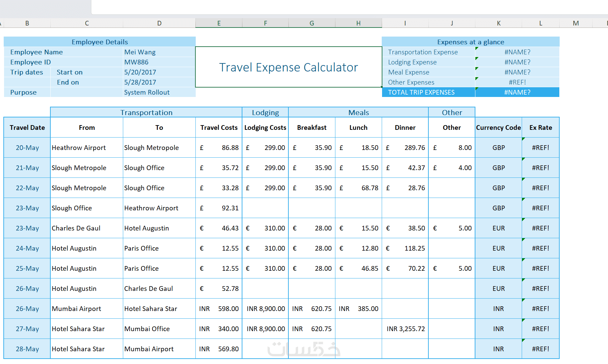Select column I header
Screen dimensions: 608x364
pyautogui.click(x=405, y=23)
